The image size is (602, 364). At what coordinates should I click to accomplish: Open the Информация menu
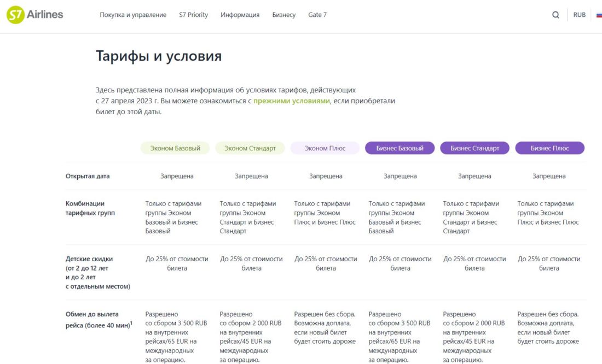pos(240,15)
